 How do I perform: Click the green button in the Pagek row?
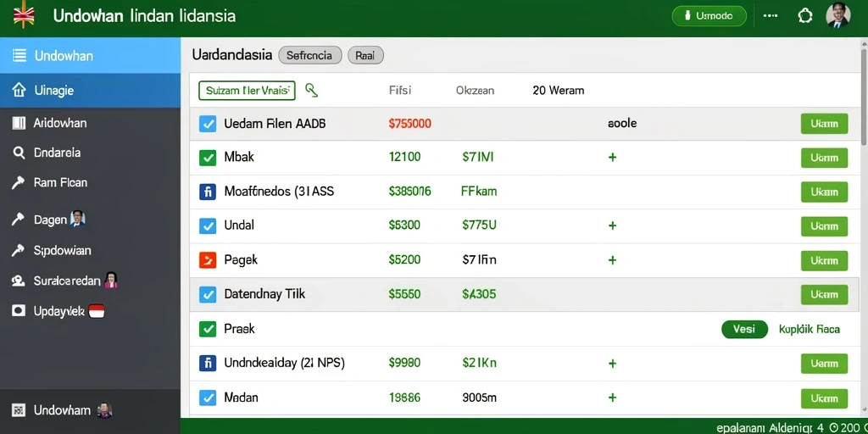pos(824,260)
